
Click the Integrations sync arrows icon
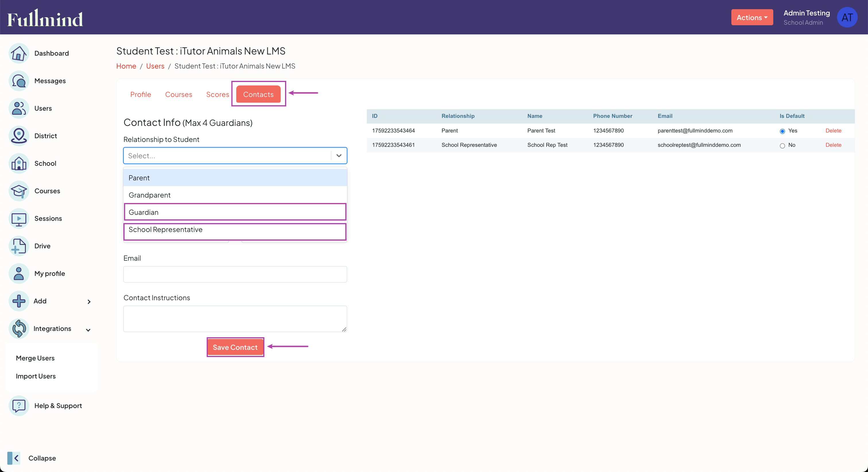click(19, 329)
